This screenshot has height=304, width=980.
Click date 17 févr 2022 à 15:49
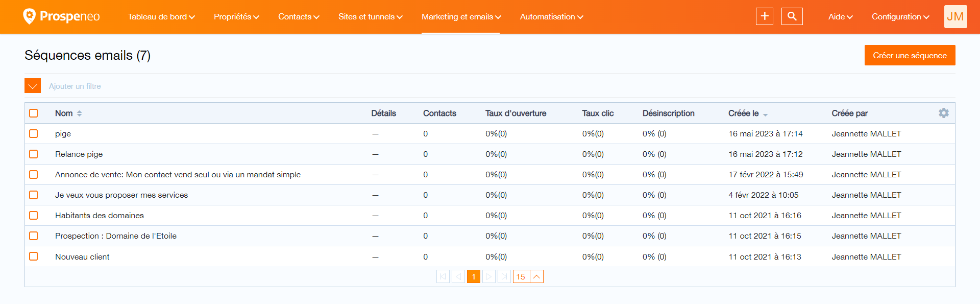tap(766, 175)
